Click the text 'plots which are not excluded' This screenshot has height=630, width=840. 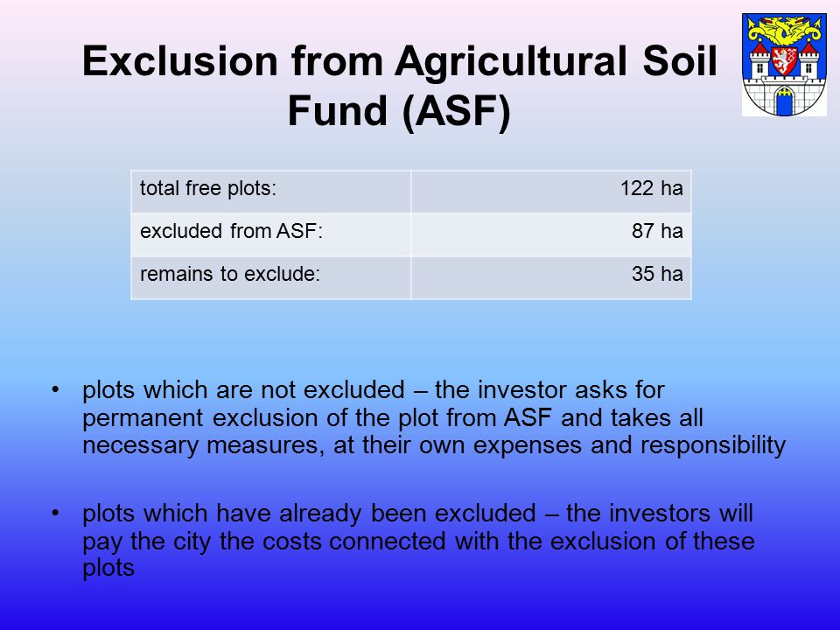(244, 390)
